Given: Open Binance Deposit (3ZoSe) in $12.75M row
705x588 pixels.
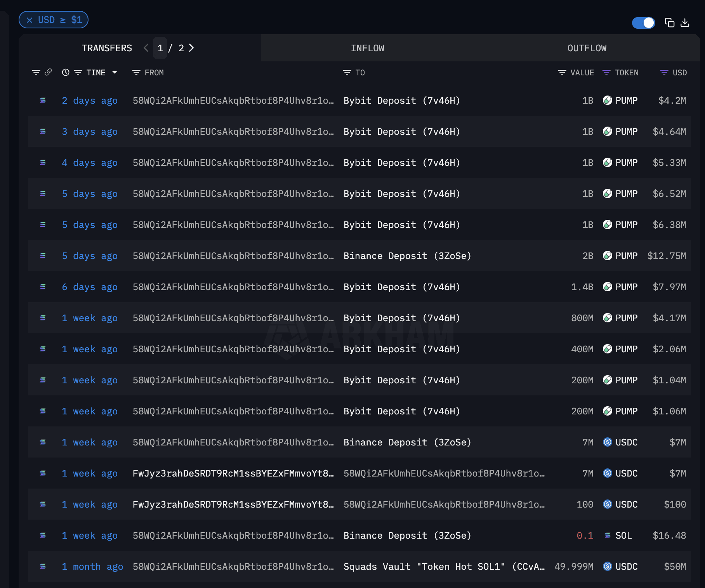Looking at the screenshot, I should point(407,256).
